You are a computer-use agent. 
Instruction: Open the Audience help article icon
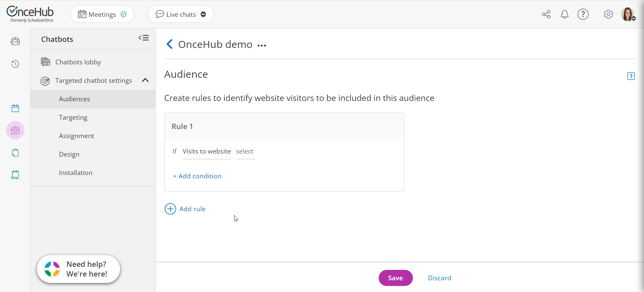coord(631,76)
